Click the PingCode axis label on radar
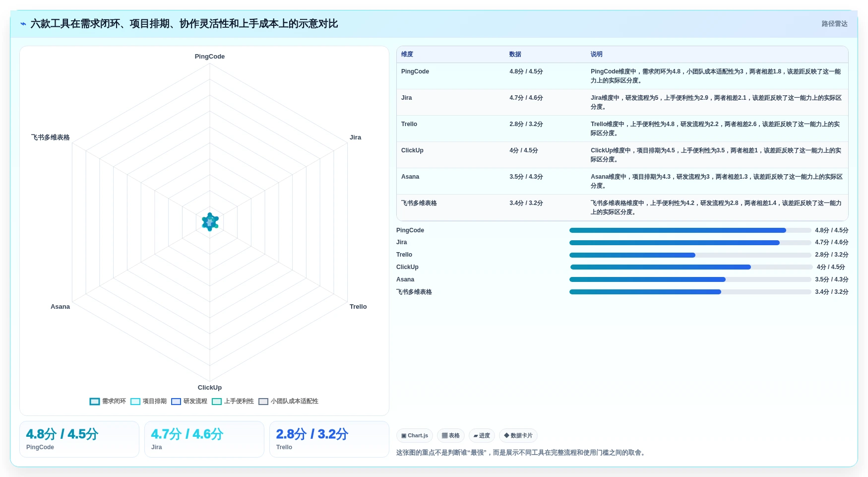Image resolution: width=868 pixels, height=477 pixels. (210, 57)
